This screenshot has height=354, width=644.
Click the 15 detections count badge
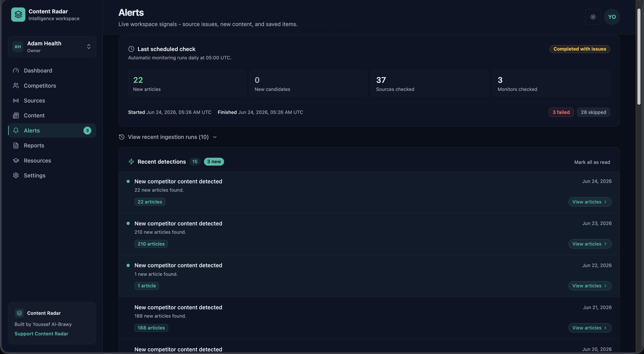tap(195, 161)
